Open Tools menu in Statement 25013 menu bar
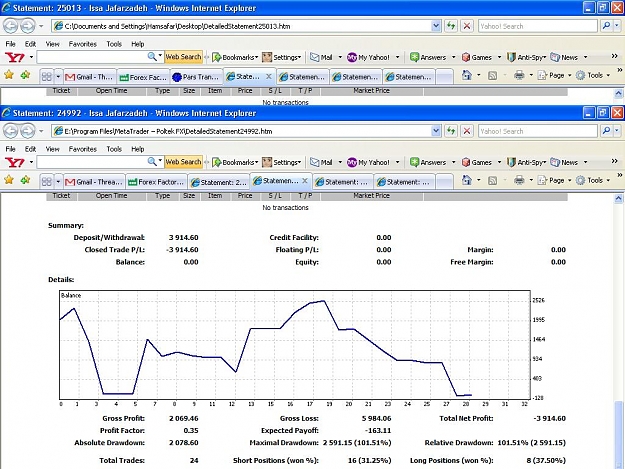Viewport: 625px width, 469px height. click(114, 44)
